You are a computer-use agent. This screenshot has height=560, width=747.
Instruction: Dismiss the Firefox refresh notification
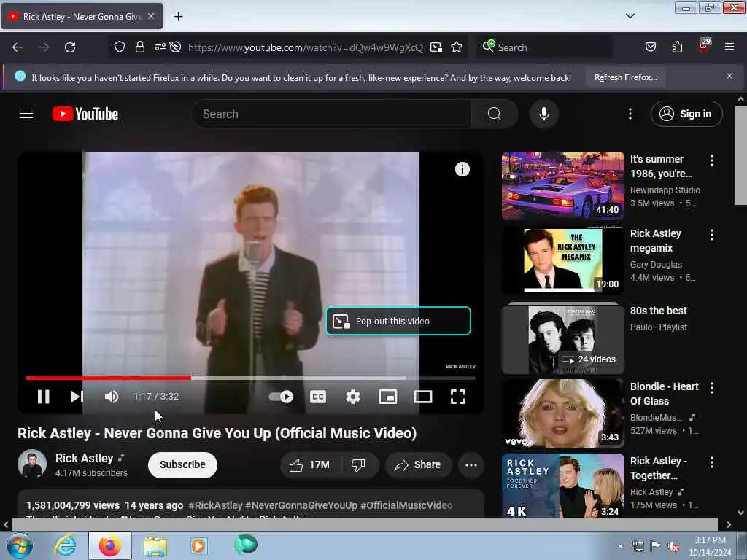[x=729, y=76]
